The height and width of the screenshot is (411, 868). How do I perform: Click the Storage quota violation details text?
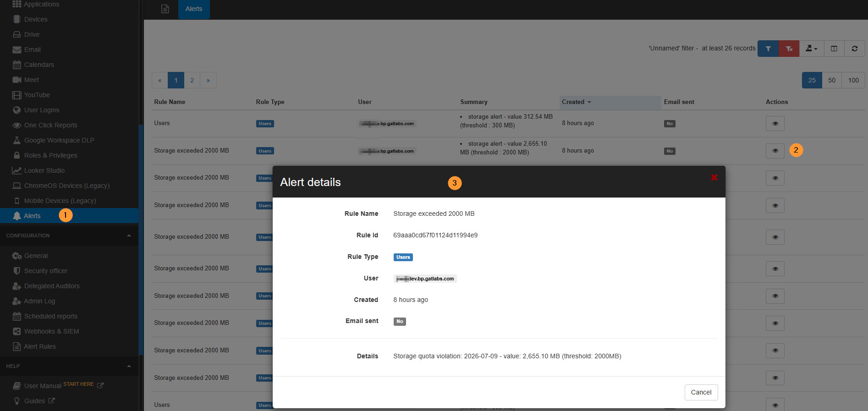point(507,356)
